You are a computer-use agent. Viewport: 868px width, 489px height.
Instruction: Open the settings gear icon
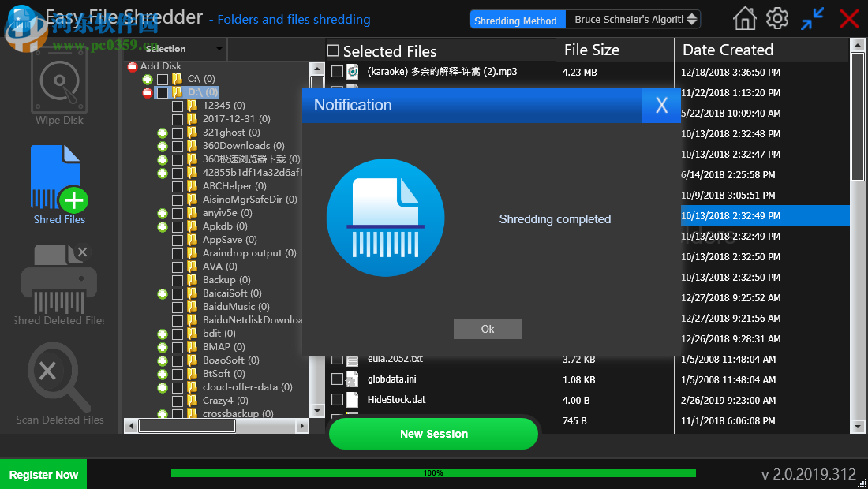[x=777, y=17]
